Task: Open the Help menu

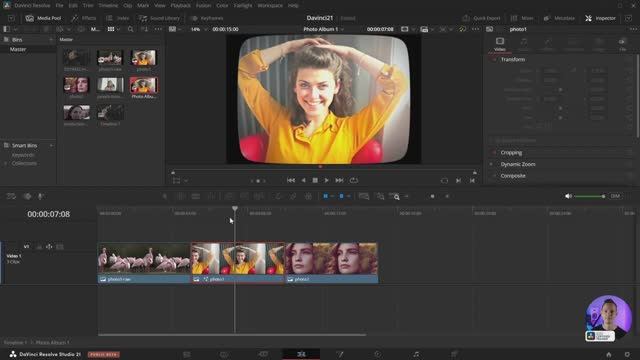Action: coord(293,6)
